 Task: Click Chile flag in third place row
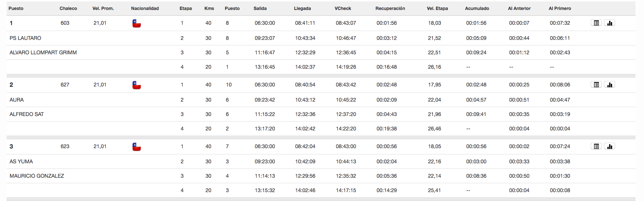pos(137,147)
